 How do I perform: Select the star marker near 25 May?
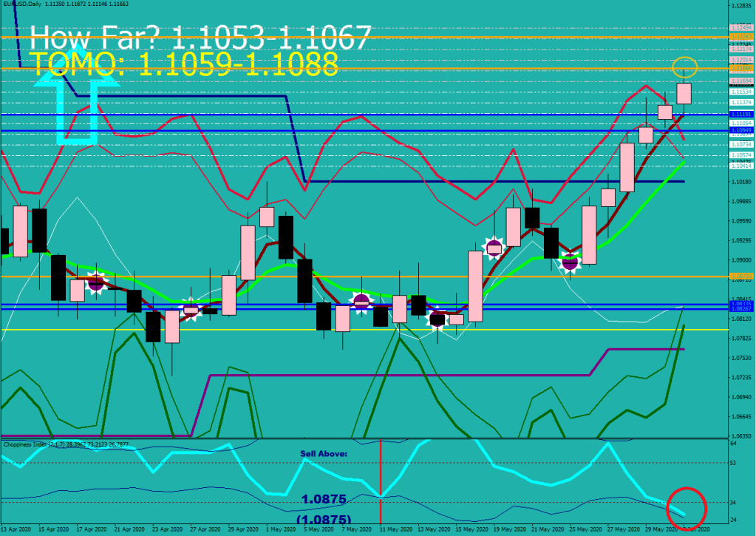pyautogui.click(x=570, y=262)
